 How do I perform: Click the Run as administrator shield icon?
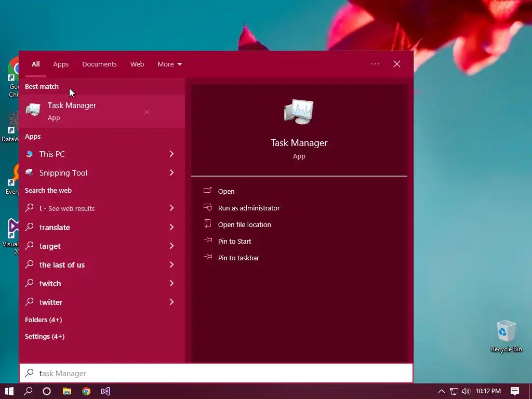(x=207, y=207)
